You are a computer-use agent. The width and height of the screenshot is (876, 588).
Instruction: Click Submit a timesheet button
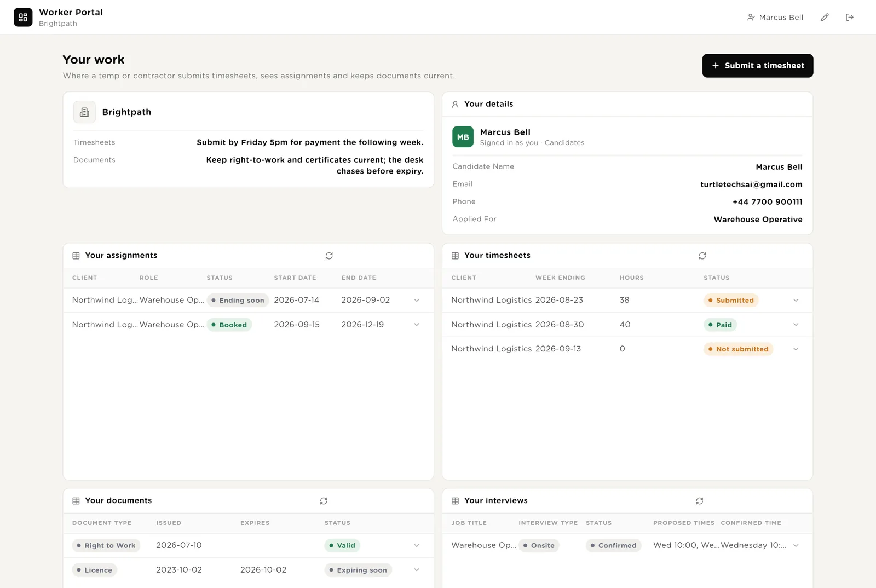758,66
